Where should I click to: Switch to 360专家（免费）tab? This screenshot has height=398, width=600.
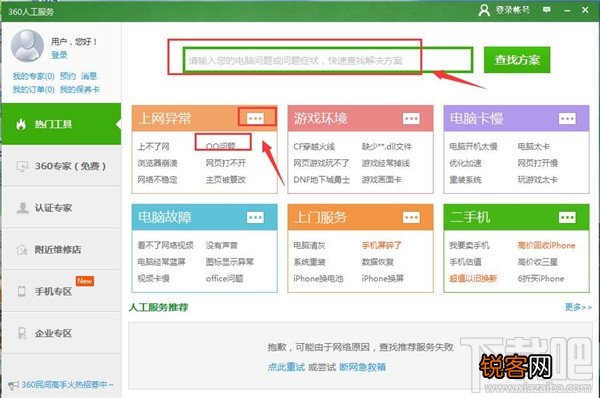pos(61,166)
